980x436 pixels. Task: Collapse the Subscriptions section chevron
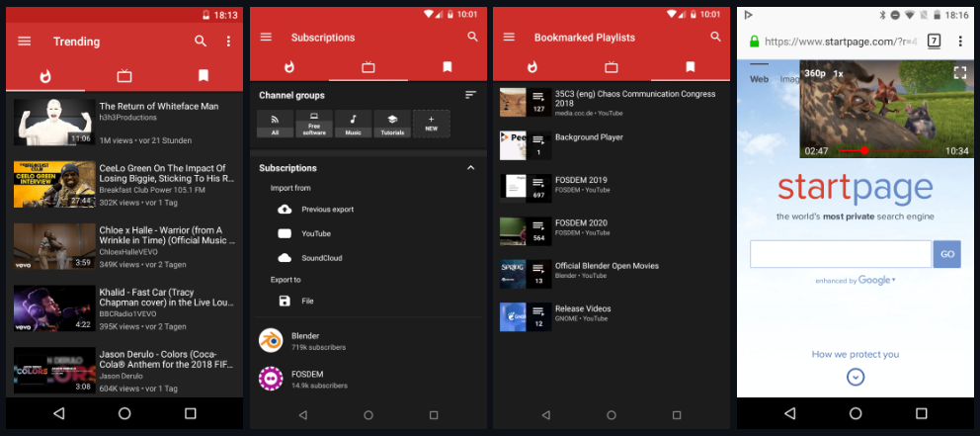pos(470,168)
